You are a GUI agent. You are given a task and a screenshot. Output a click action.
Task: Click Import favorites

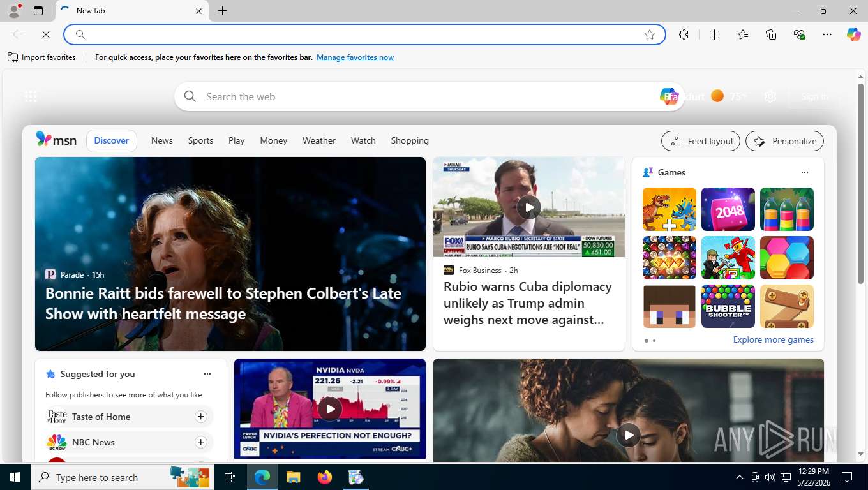[x=41, y=57]
